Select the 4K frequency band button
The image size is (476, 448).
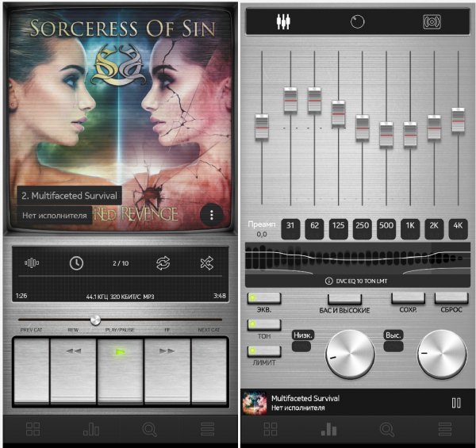[x=458, y=228]
